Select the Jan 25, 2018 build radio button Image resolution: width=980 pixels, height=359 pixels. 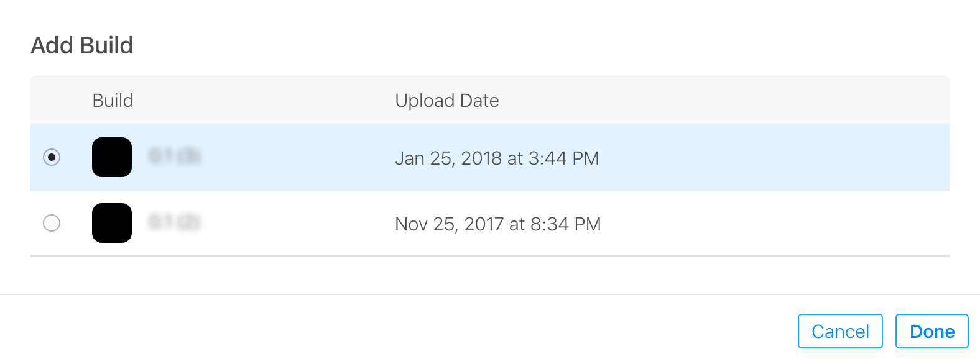(52, 157)
